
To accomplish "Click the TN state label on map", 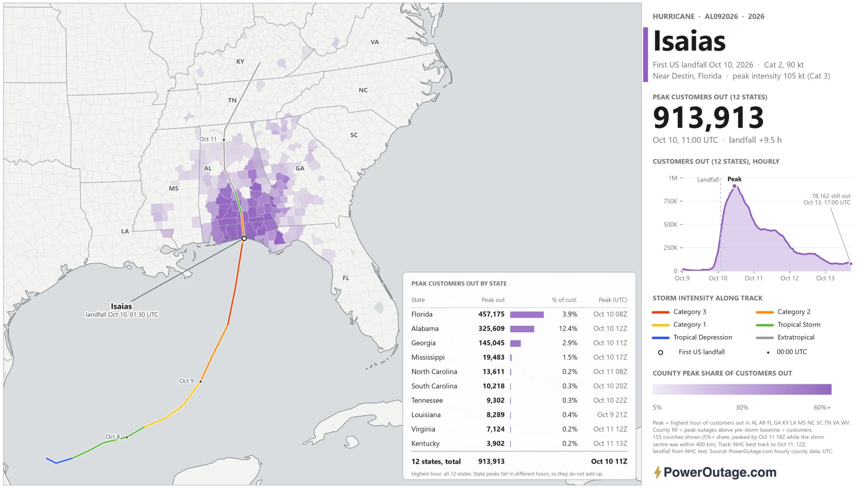I will (232, 100).
